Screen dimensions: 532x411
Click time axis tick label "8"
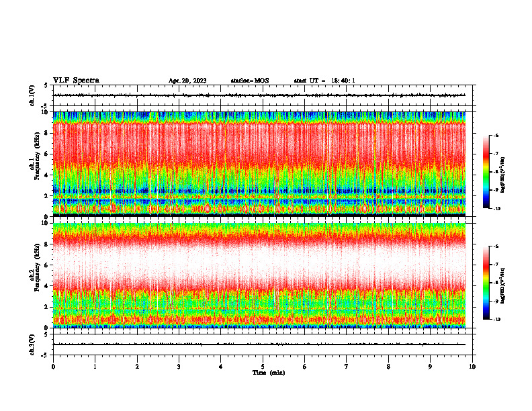(x=388, y=367)
